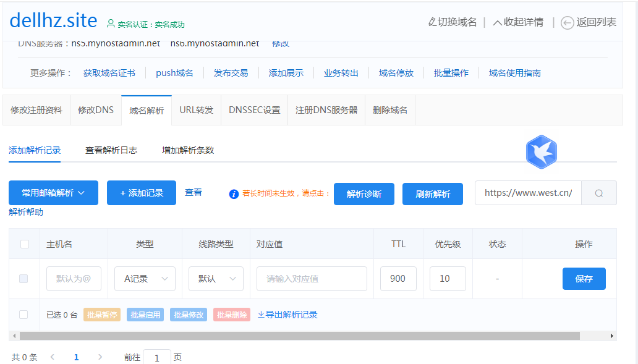
Task: Open the A记录 type dropdown
Action: tap(145, 279)
